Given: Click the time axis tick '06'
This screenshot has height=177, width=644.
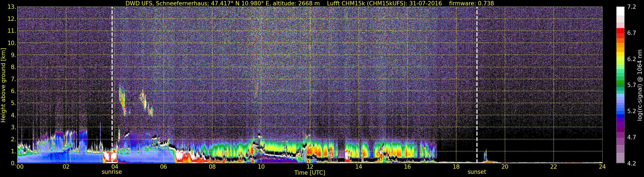Looking at the screenshot, I should click(163, 167).
